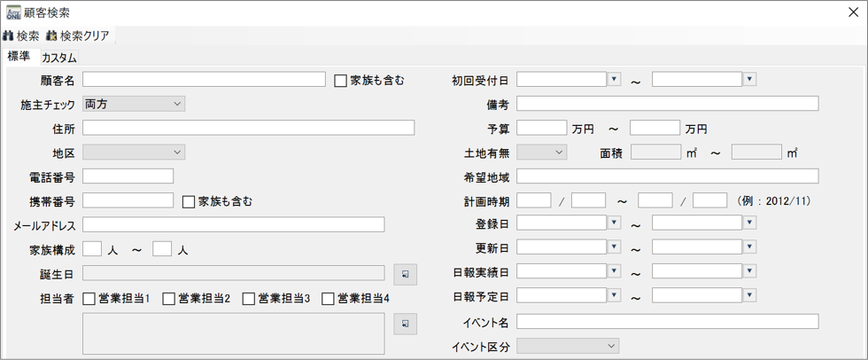Click the 予算 maximum 万円 field

tap(655, 128)
